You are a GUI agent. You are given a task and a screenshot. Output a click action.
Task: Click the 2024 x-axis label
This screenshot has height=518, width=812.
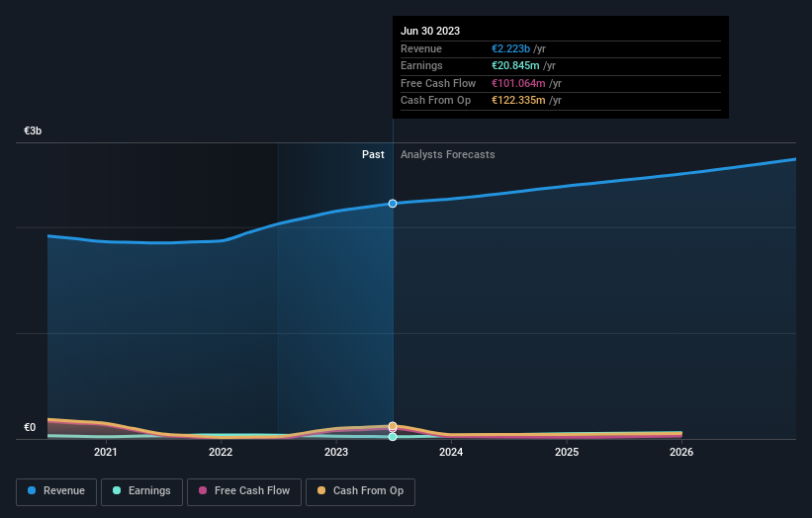451,453
